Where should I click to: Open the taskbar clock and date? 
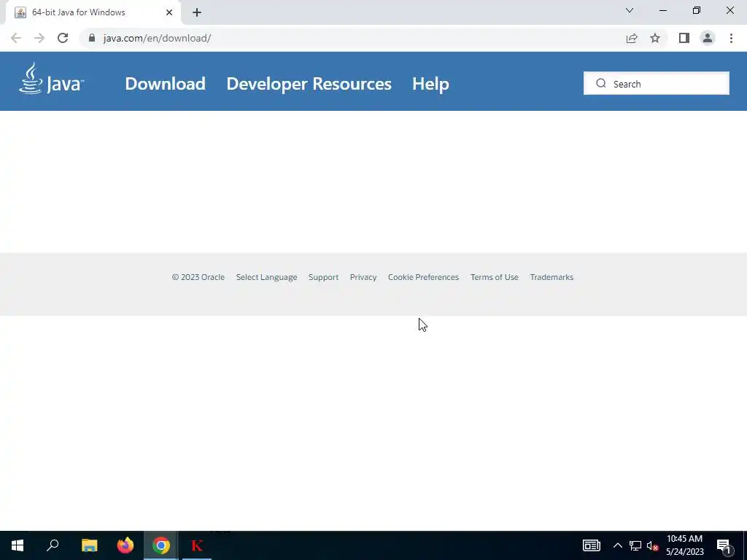(684, 545)
